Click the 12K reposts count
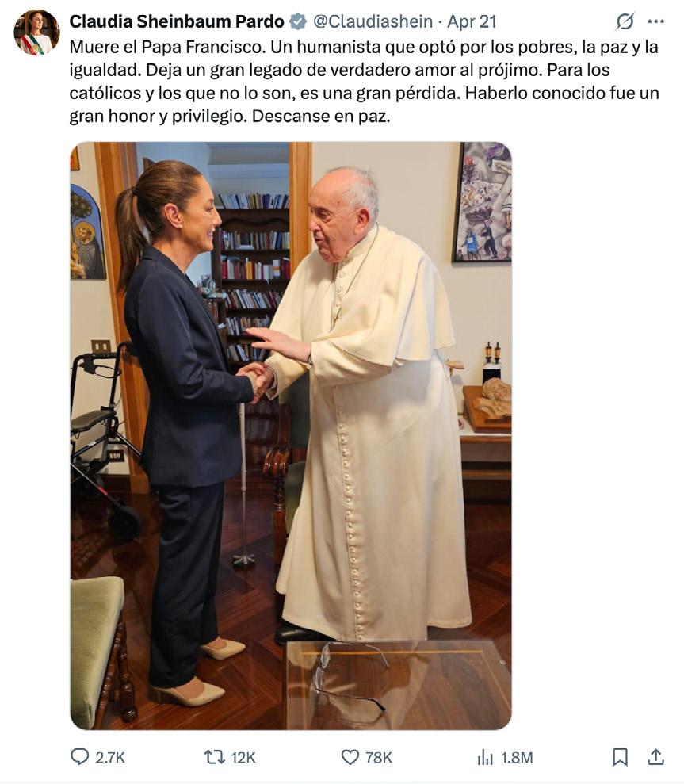This screenshot has height=784, width=684. tap(243, 758)
